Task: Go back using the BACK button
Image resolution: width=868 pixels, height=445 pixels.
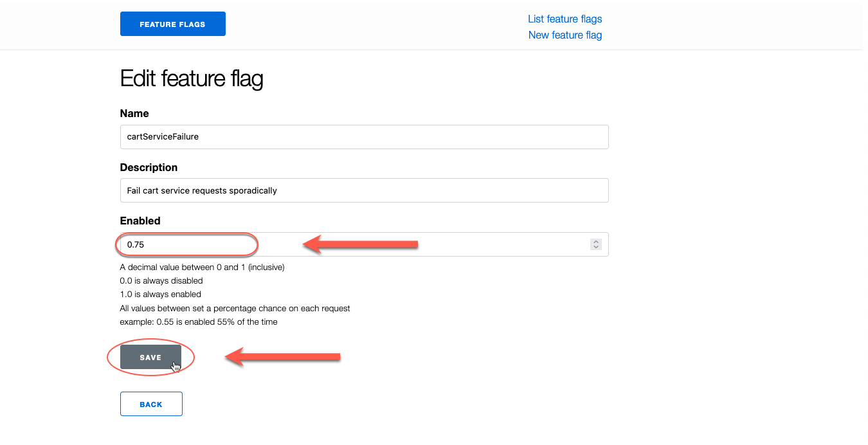Action: click(x=151, y=404)
